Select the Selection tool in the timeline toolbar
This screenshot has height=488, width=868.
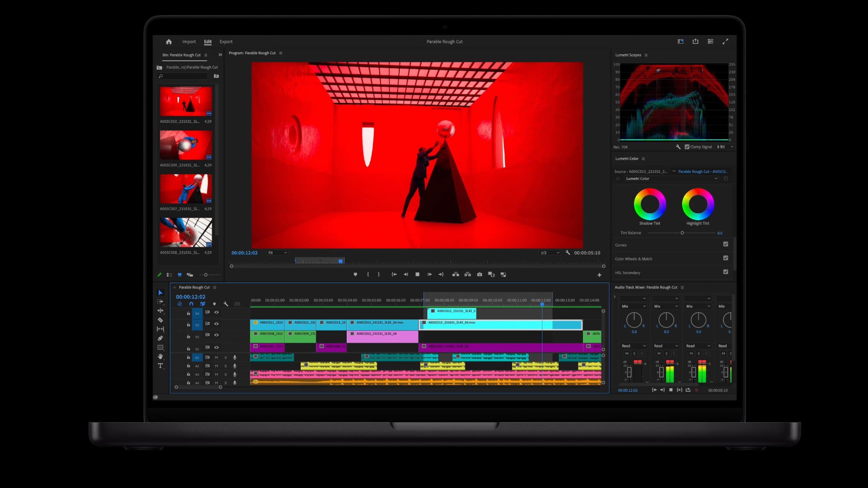(x=160, y=293)
